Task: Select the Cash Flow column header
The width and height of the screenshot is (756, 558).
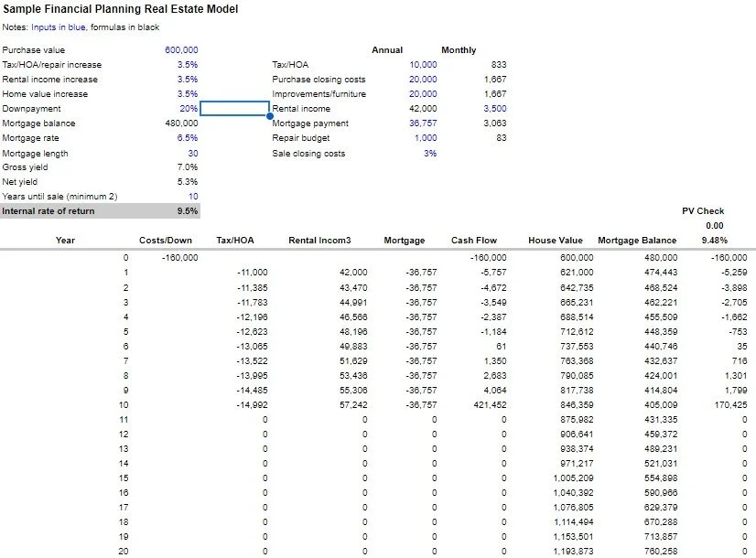Action: point(474,241)
